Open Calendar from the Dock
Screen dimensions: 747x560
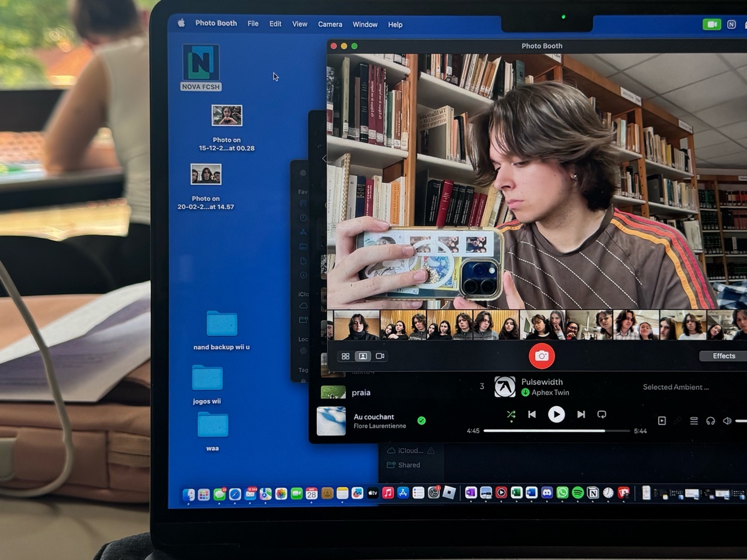point(312,494)
